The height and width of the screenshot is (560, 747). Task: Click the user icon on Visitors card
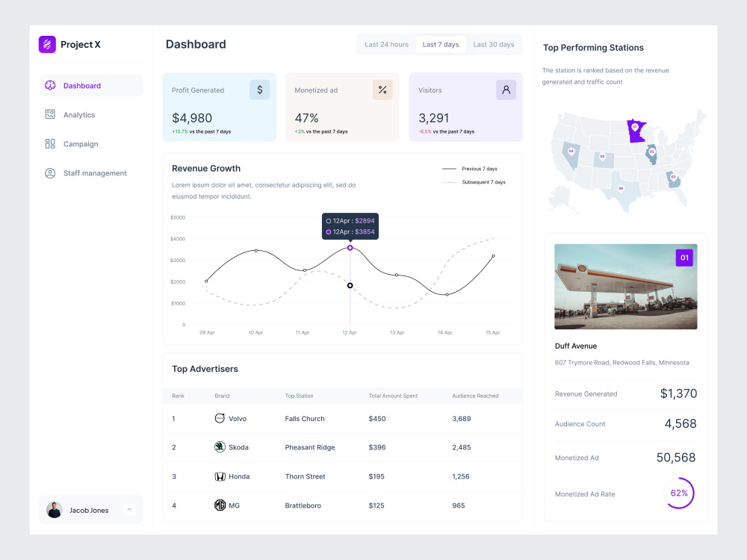(x=506, y=90)
